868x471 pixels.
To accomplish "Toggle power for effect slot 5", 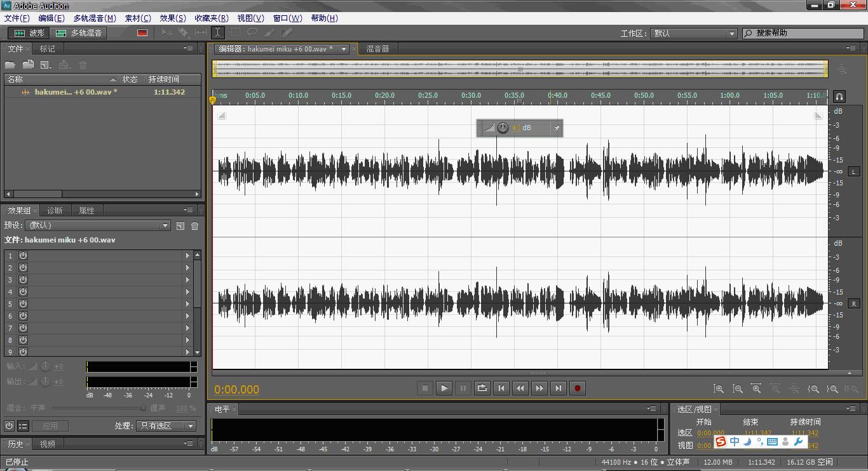I will 23,303.
